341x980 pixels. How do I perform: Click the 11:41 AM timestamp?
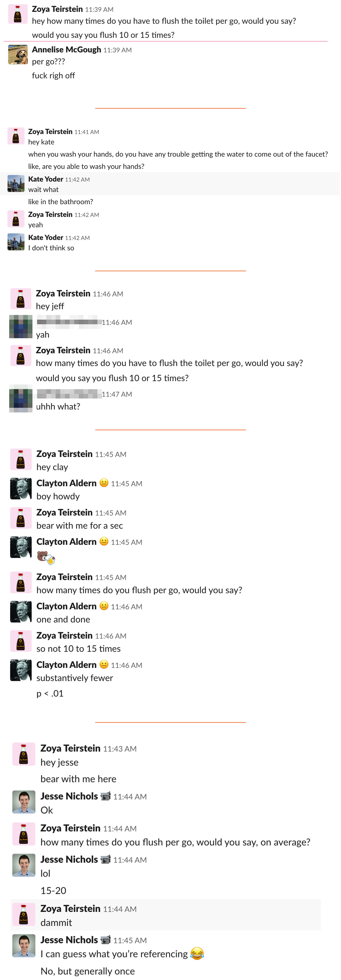click(86, 132)
